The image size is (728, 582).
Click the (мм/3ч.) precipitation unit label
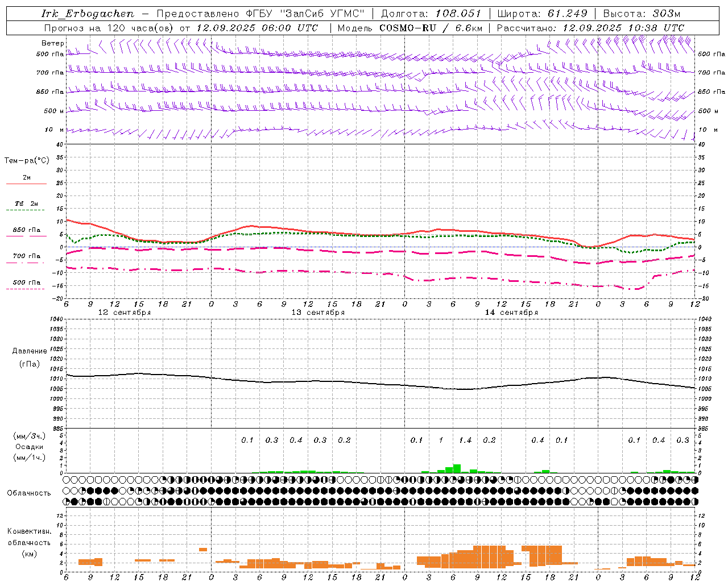pyautogui.click(x=30, y=436)
